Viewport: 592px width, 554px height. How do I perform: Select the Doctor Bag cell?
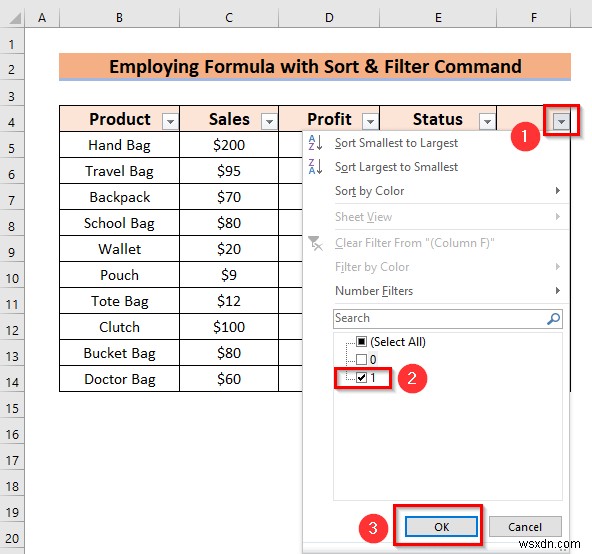[x=119, y=379]
